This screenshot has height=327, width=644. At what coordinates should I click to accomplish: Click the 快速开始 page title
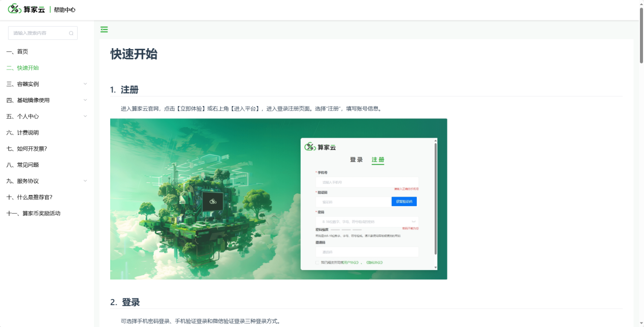click(x=134, y=54)
